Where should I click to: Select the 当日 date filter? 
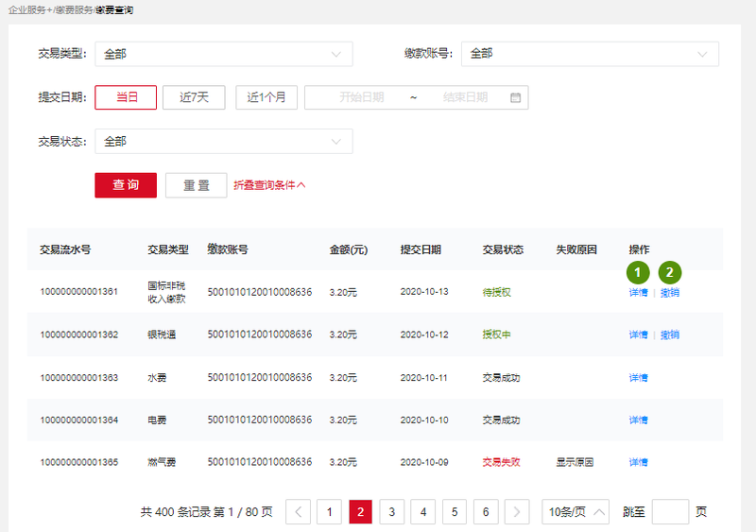[126, 97]
